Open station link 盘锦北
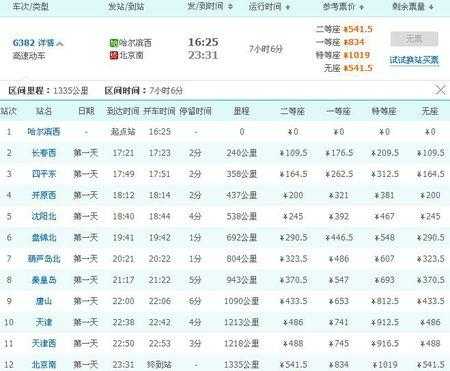 pos(44,237)
